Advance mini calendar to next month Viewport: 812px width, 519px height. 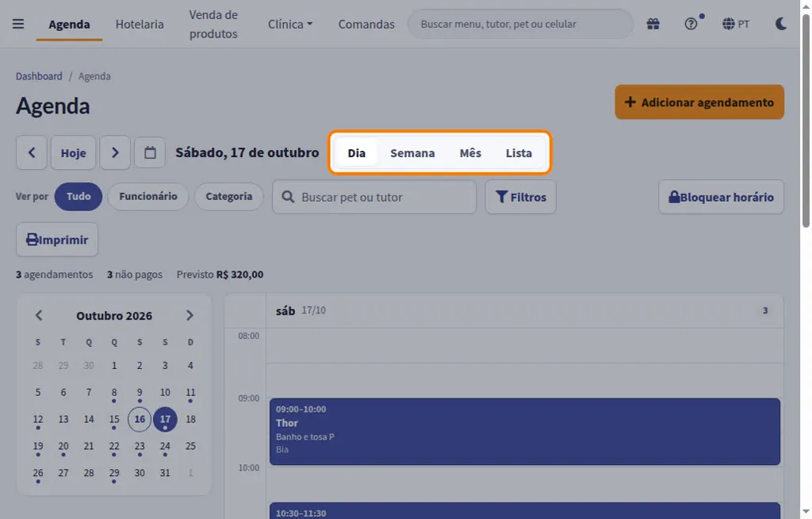tap(190, 315)
